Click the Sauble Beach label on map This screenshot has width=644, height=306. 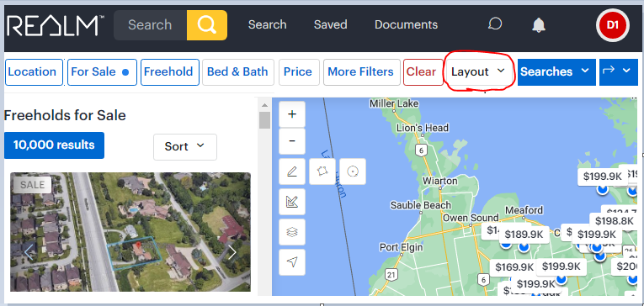click(421, 205)
